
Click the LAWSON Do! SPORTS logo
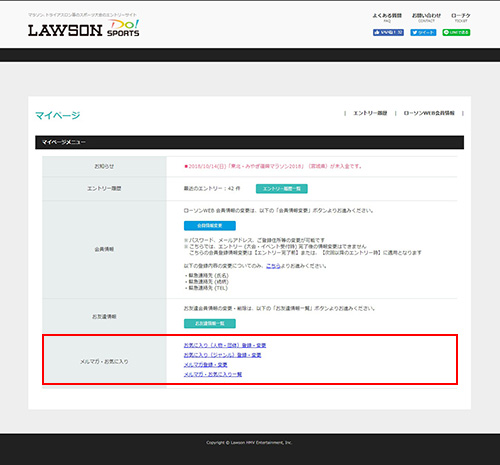click(x=84, y=28)
